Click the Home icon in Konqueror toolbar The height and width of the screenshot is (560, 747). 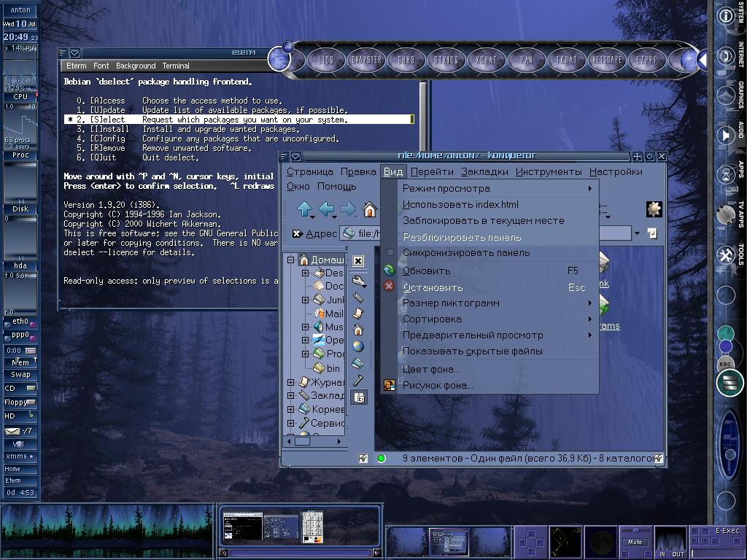370,211
